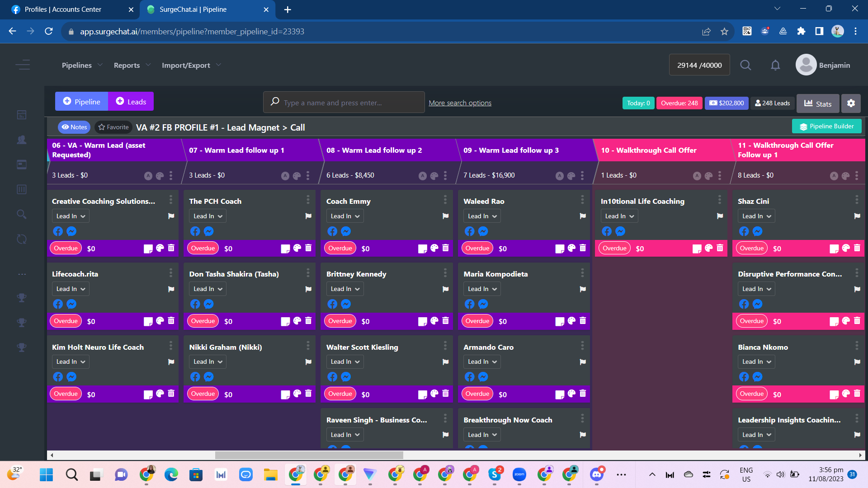Image resolution: width=868 pixels, height=488 pixels.
Task: Click the notification bell icon
Action: point(775,65)
